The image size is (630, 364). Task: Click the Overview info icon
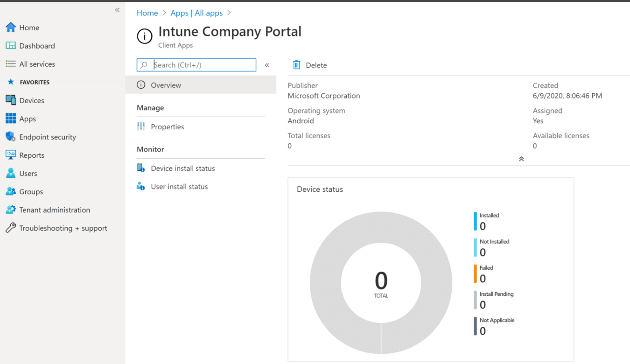[x=141, y=85]
